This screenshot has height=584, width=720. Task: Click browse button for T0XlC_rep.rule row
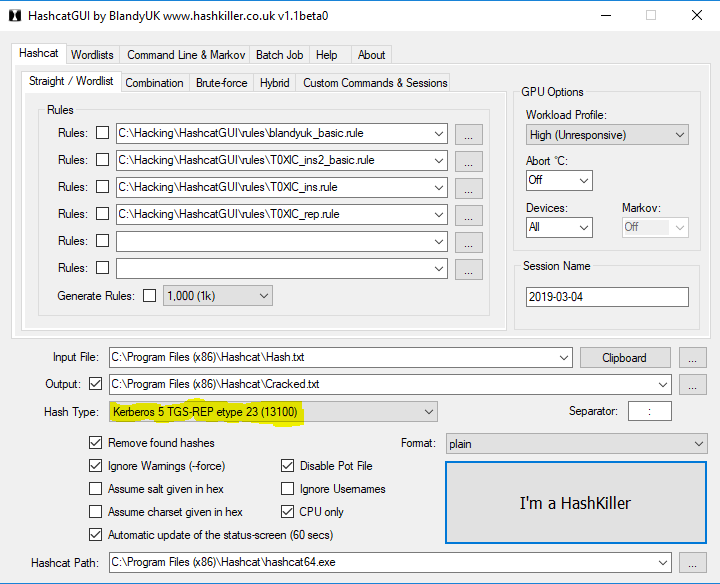tap(468, 215)
